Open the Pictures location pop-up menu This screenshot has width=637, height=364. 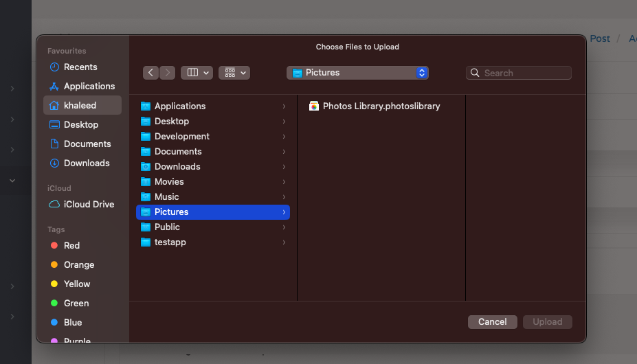(357, 73)
